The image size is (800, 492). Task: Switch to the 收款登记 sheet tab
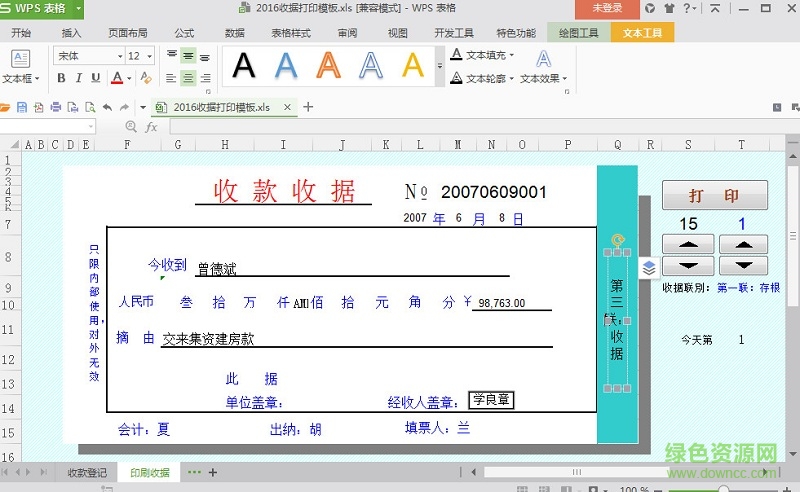click(87, 473)
